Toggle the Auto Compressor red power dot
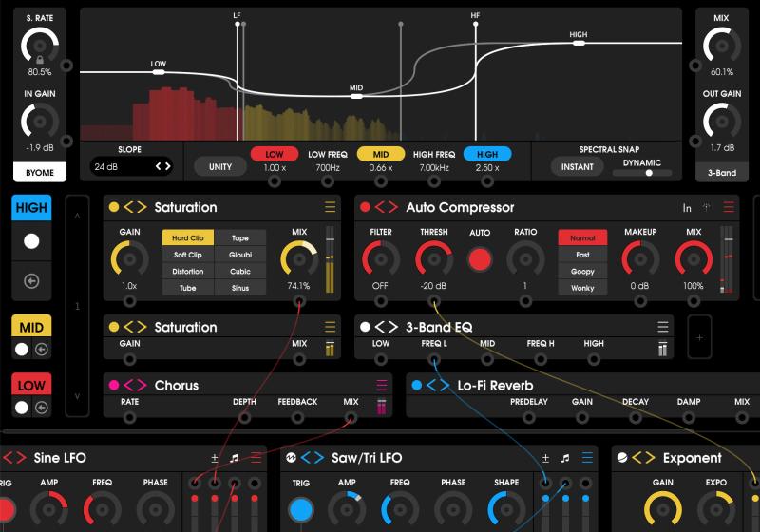Screen dimensions: 760x532 366,207
